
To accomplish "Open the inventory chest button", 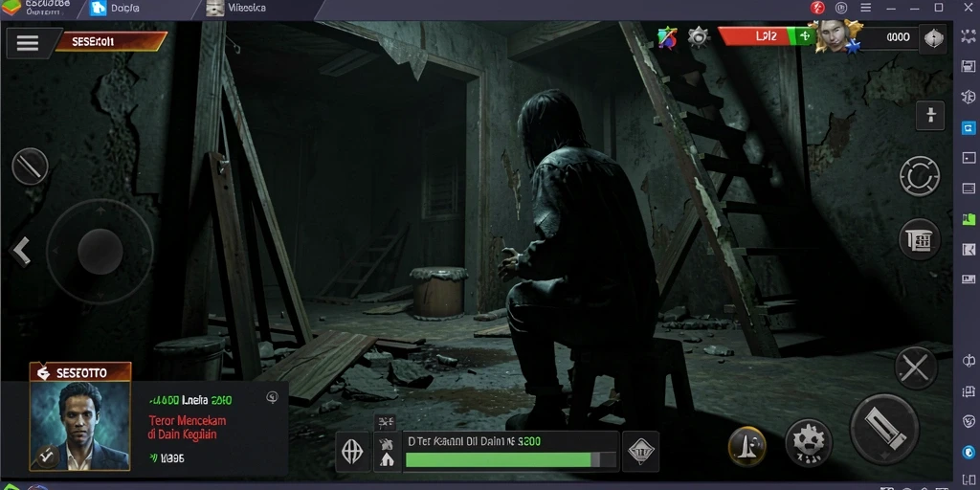I will tap(920, 240).
